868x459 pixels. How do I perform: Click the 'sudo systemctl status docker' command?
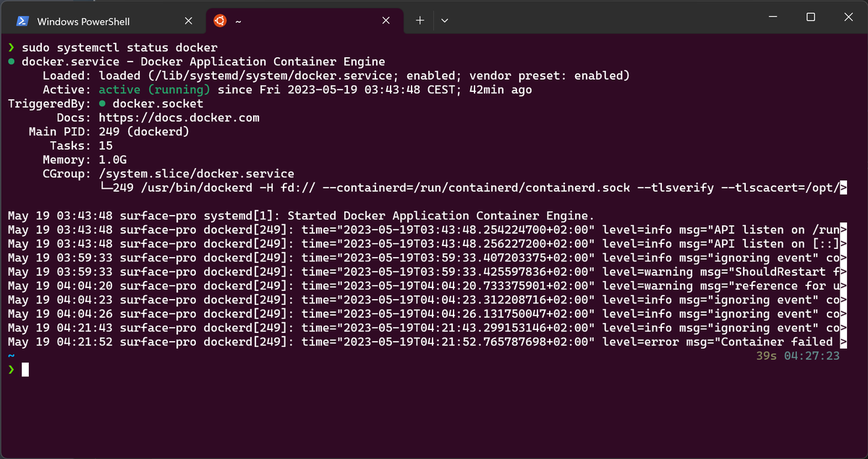pyautogui.click(x=119, y=48)
